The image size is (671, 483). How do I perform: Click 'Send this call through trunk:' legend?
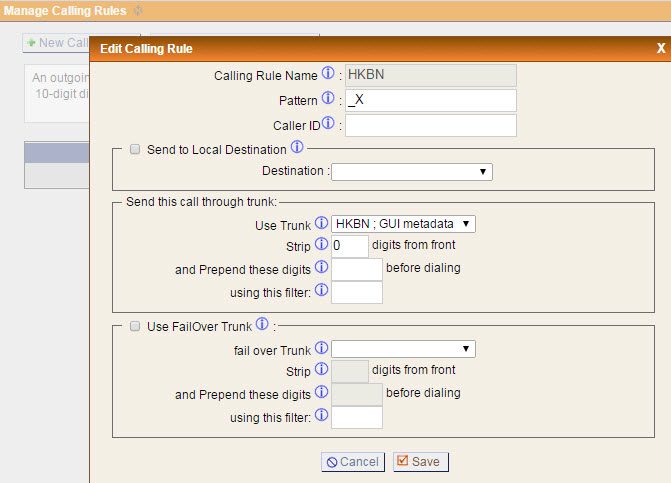(202, 202)
